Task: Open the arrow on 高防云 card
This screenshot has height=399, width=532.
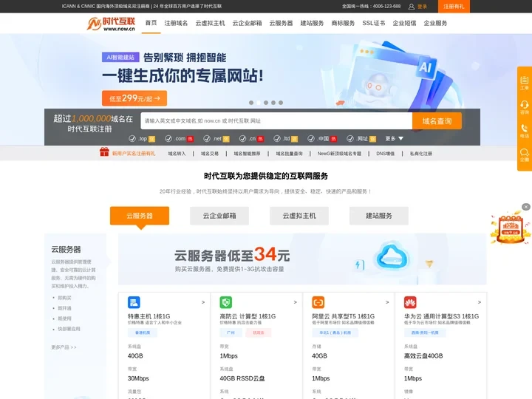Action: click(295, 302)
